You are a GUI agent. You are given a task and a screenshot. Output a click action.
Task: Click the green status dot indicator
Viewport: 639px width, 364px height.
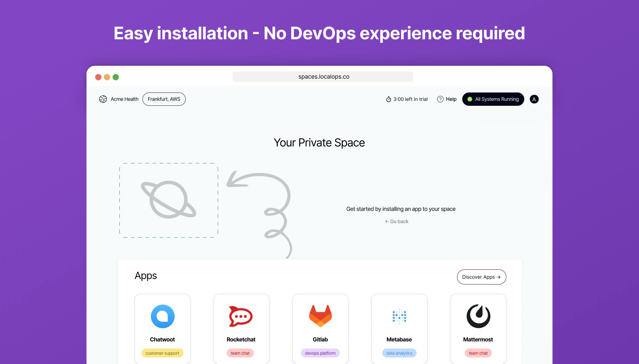[470, 99]
